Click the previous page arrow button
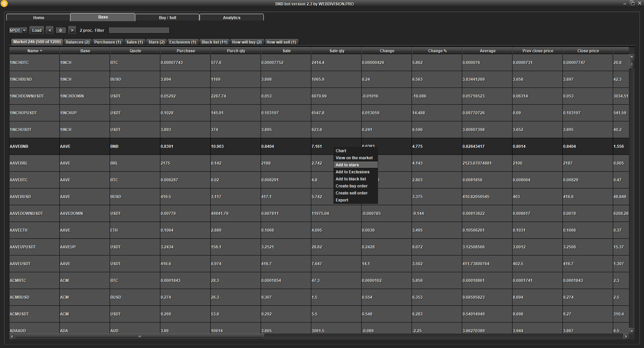Viewport: 644px width, 348px height. pos(50,30)
